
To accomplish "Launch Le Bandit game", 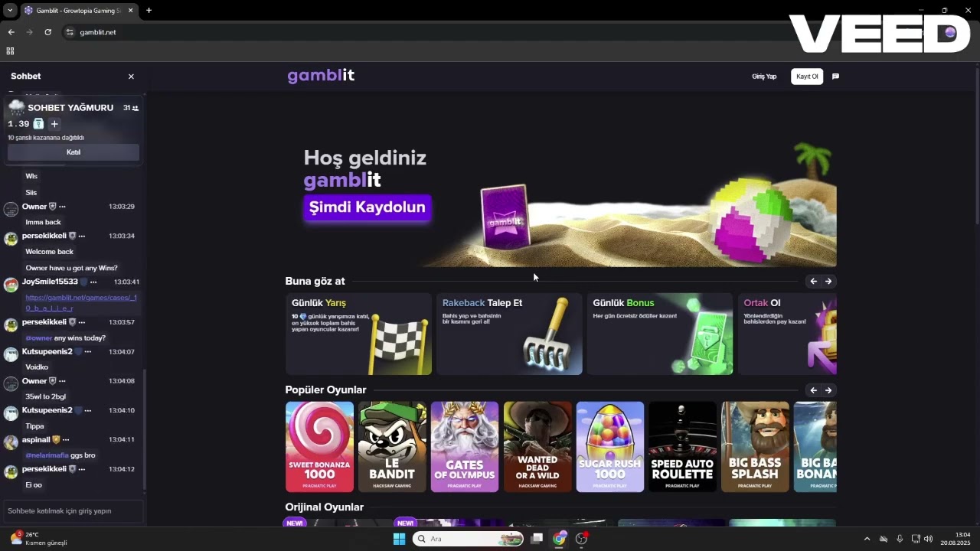I will tap(392, 447).
